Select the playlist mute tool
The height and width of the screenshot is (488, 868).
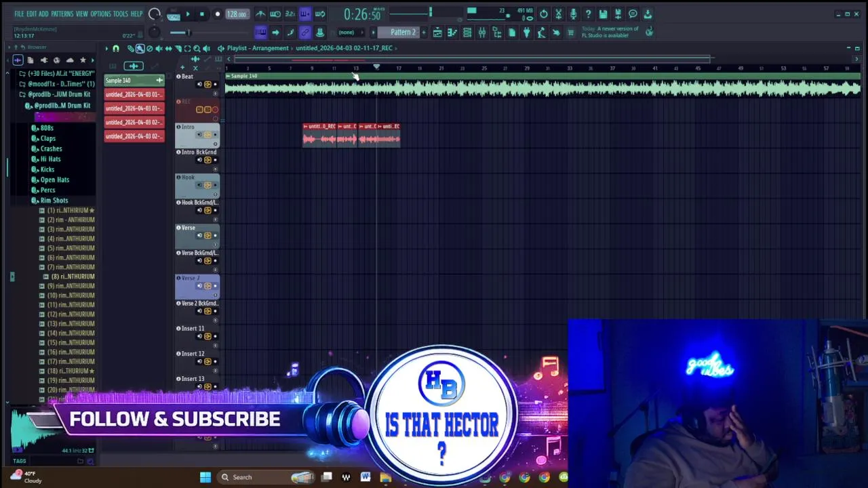[x=159, y=48]
